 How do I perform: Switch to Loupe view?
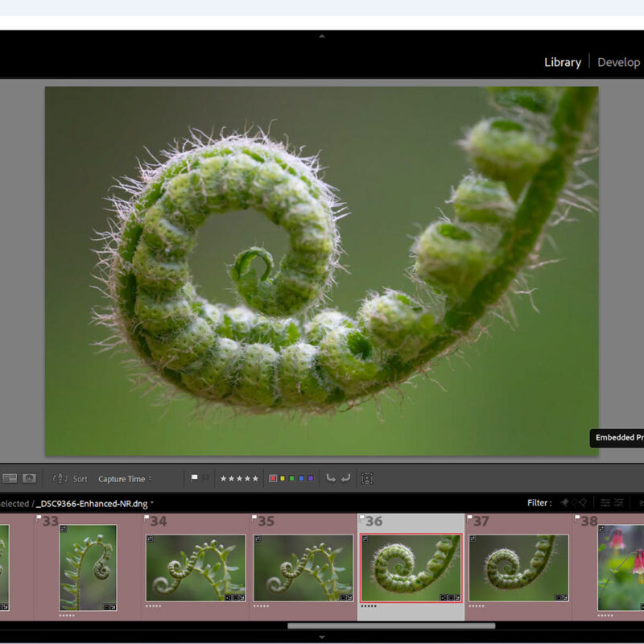click(x=29, y=478)
